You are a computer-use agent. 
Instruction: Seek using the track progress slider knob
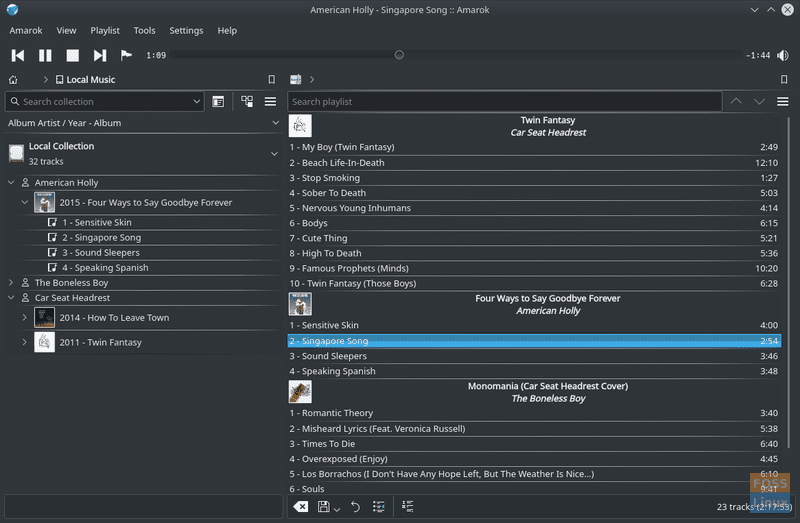coord(399,55)
